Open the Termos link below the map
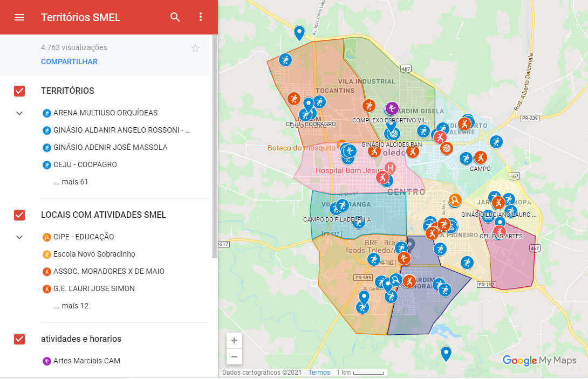Image resolution: width=588 pixels, height=379 pixels. coord(319,372)
